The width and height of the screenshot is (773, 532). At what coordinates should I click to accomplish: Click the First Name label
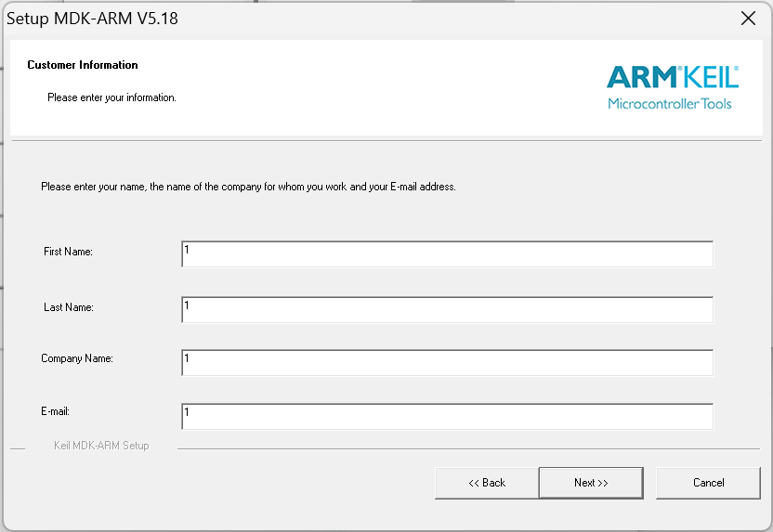pos(68,252)
